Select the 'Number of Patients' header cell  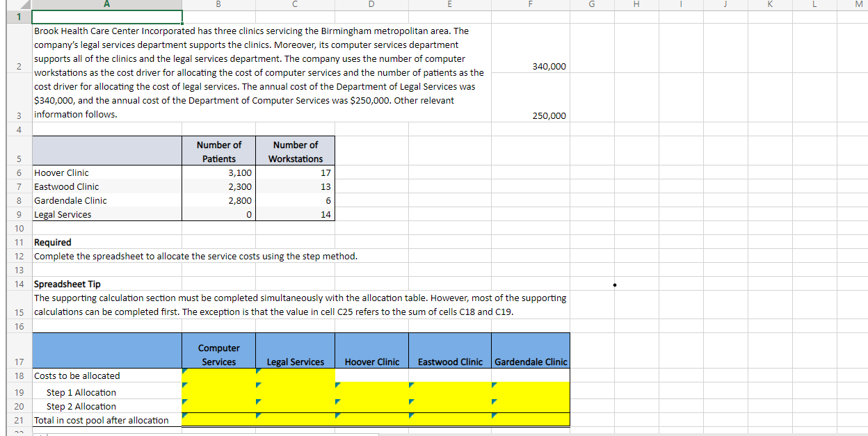[x=219, y=151]
